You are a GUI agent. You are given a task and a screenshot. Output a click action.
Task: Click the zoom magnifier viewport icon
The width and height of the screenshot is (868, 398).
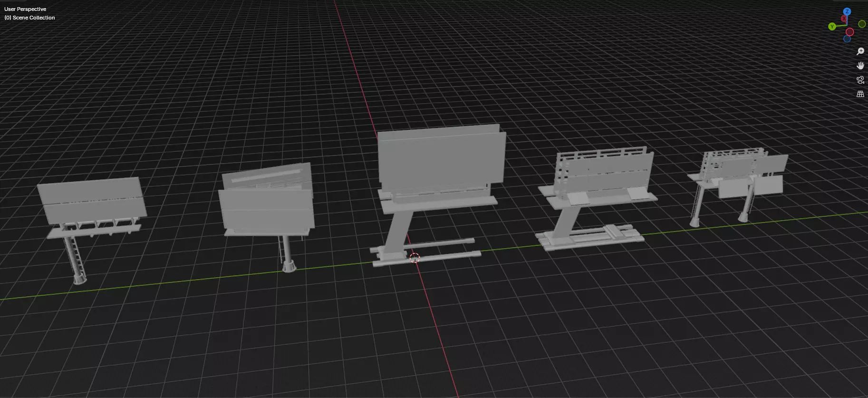(x=860, y=51)
